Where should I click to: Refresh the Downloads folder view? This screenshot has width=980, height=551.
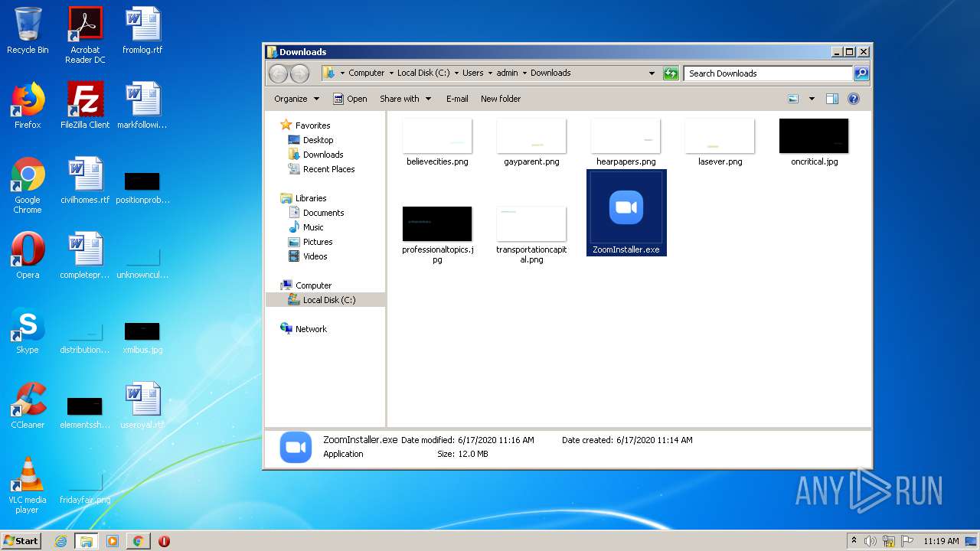[671, 73]
